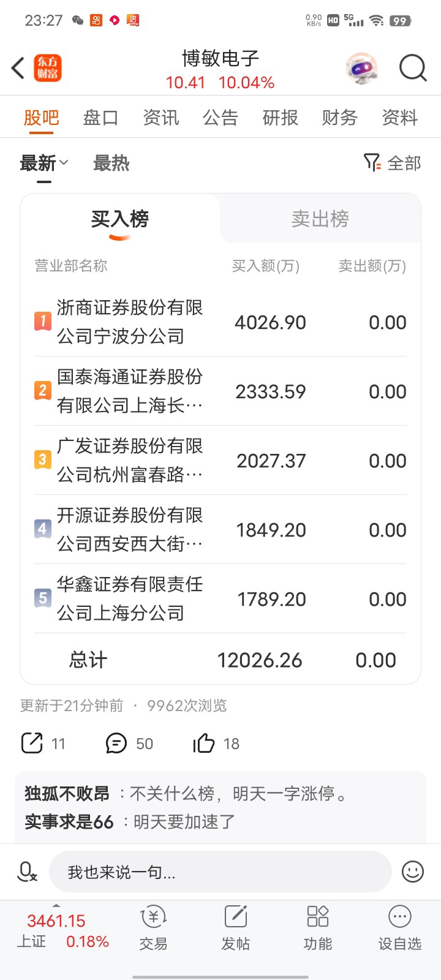Open the search magnifier icon
This screenshot has width=441, height=980.
413,67
